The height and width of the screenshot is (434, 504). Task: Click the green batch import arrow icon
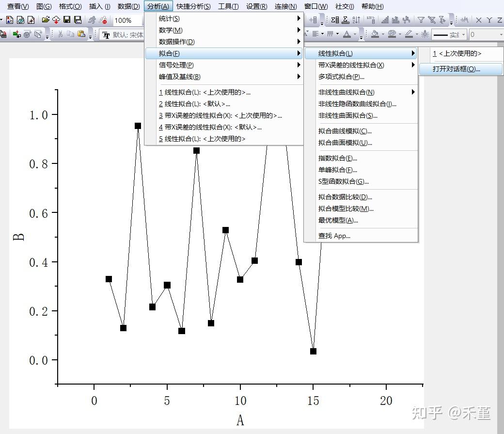click(16, 34)
